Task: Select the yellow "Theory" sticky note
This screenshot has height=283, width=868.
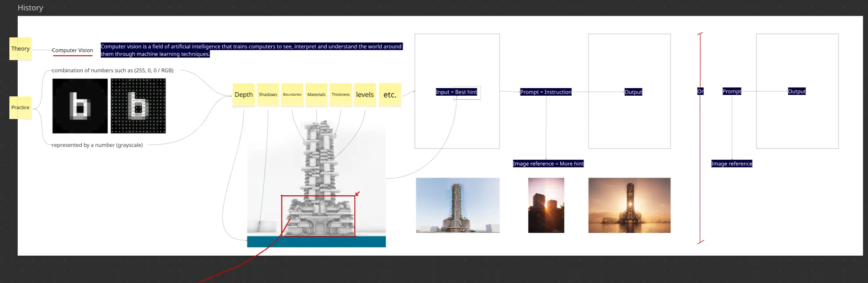Action: (x=21, y=49)
